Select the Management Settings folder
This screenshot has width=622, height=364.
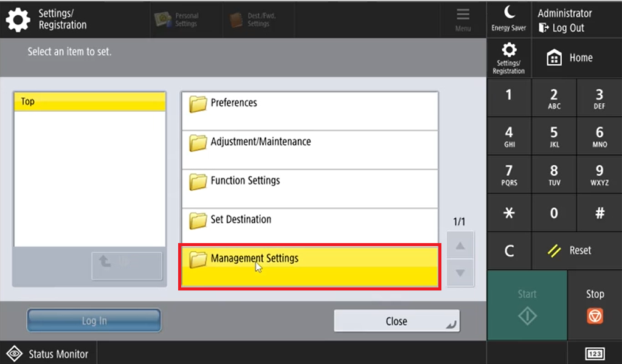(x=309, y=266)
